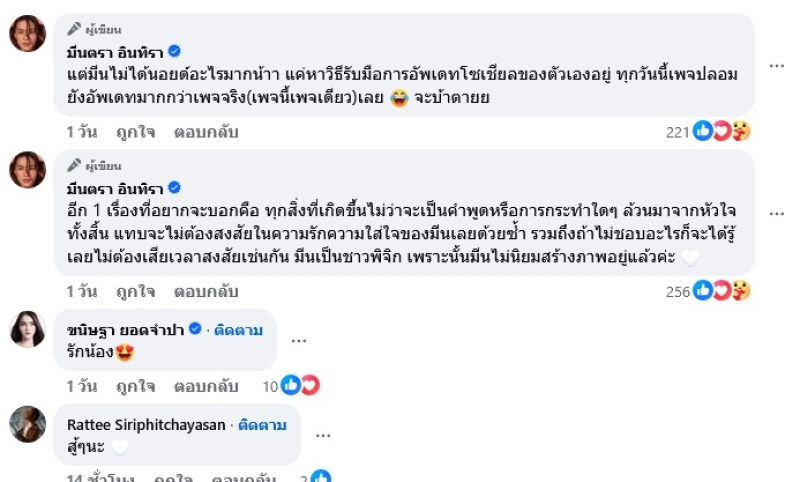Follow Rattee Siriphitchayasan via ติดตาม
This screenshot has width=800, height=482.
click(x=264, y=424)
